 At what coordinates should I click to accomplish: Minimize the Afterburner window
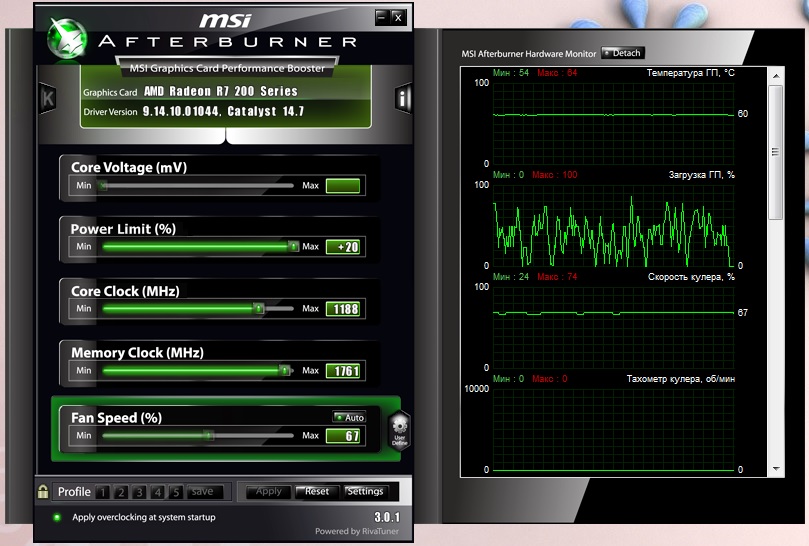(381, 18)
